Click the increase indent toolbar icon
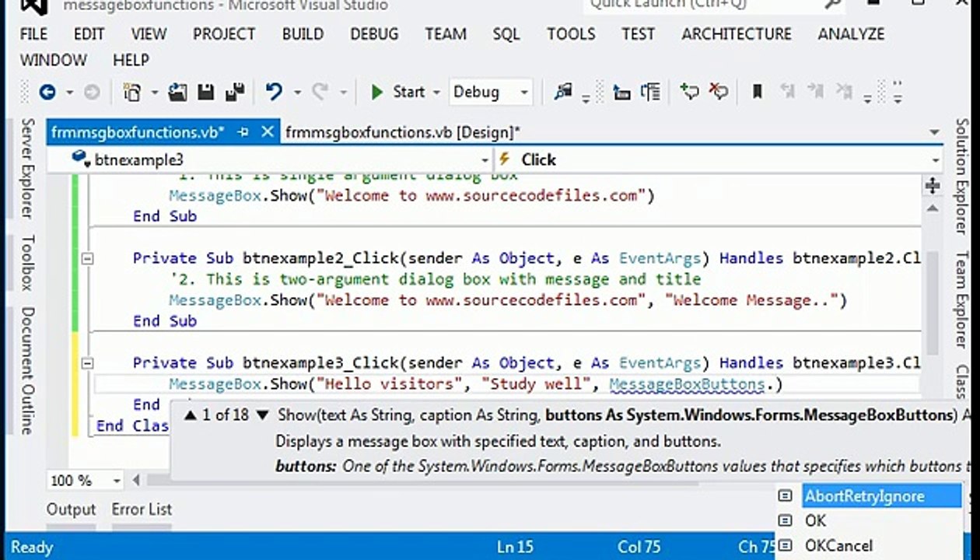This screenshot has width=980, height=560. (x=650, y=93)
